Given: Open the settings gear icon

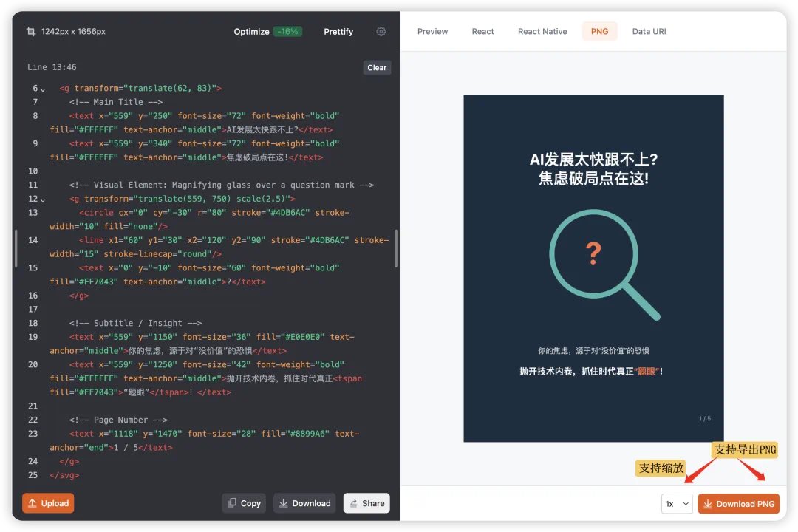Looking at the screenshot, I should point(381,32).
